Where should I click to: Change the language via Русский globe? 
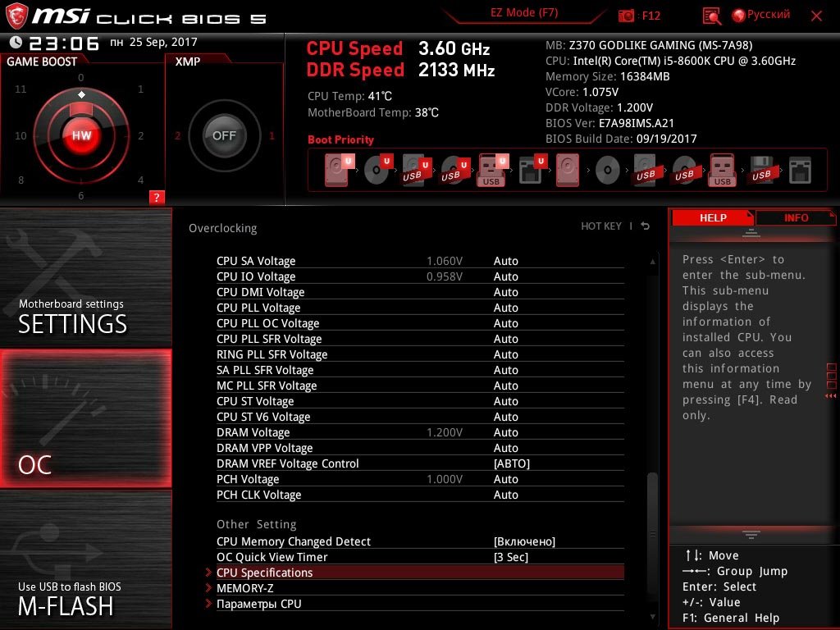(x=760, y=15)
